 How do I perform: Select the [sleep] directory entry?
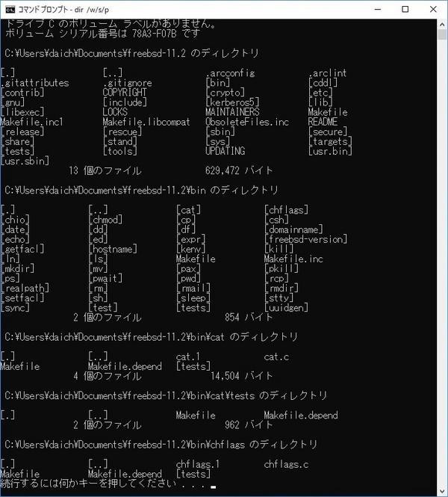coord(193,298)
